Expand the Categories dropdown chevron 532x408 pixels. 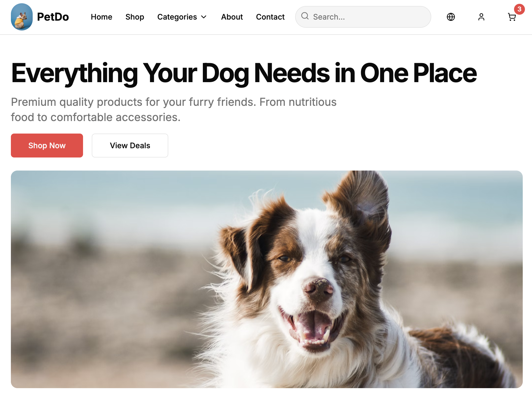204,17
